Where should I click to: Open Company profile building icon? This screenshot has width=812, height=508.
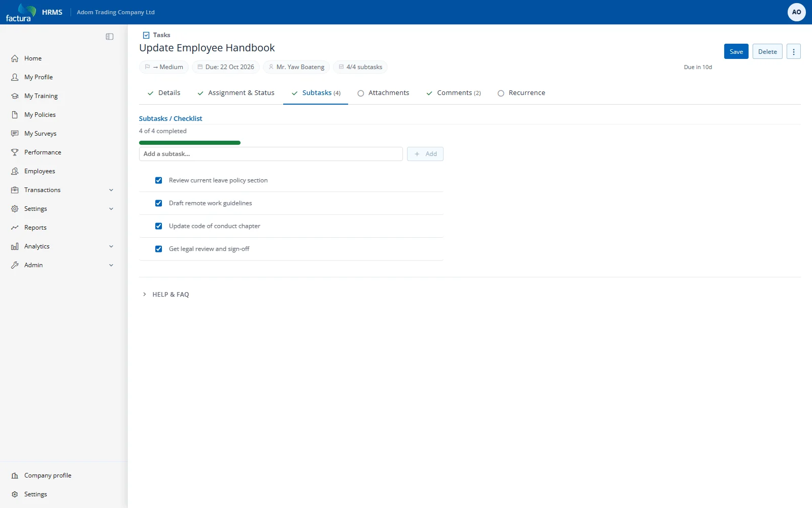pos(15,475)
